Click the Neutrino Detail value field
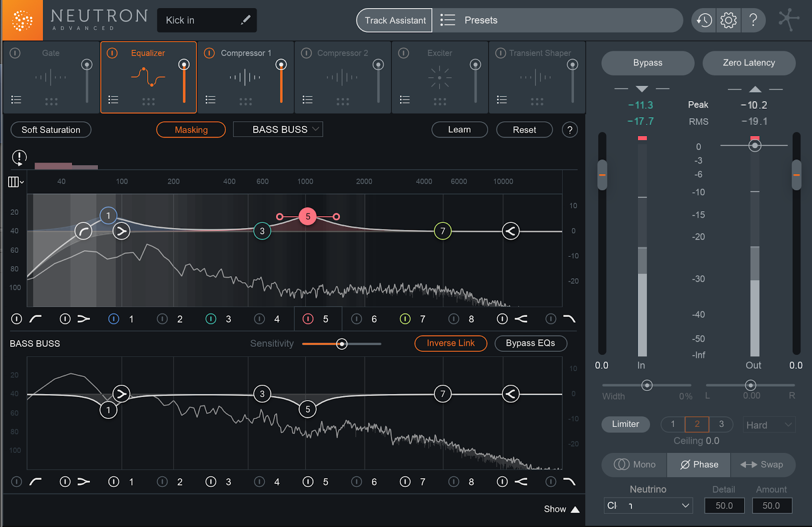The width and height of the screenshot is (812, 527). 724,506
